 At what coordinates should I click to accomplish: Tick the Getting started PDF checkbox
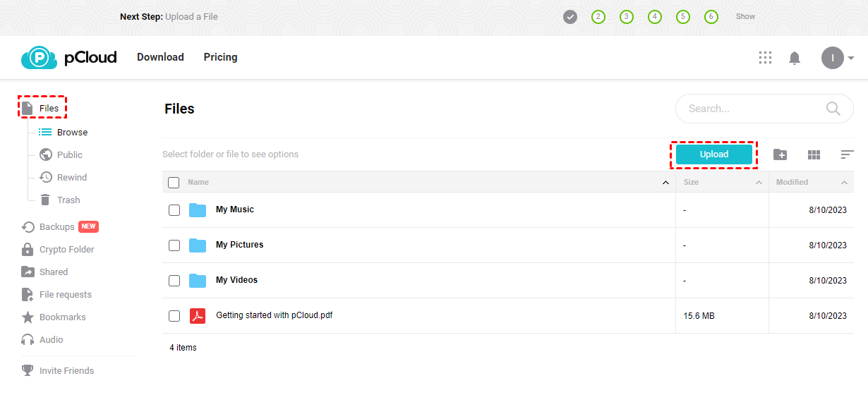click(174, 316)
